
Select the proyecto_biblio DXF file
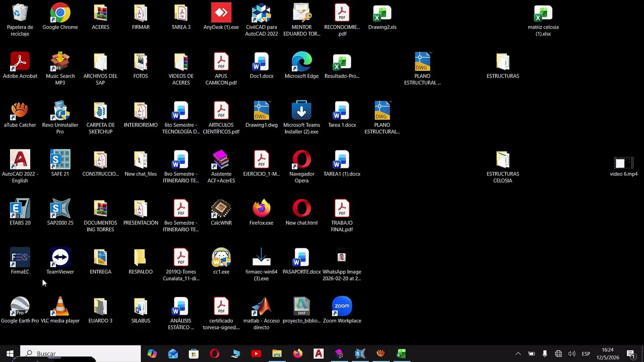coord(302,310)
